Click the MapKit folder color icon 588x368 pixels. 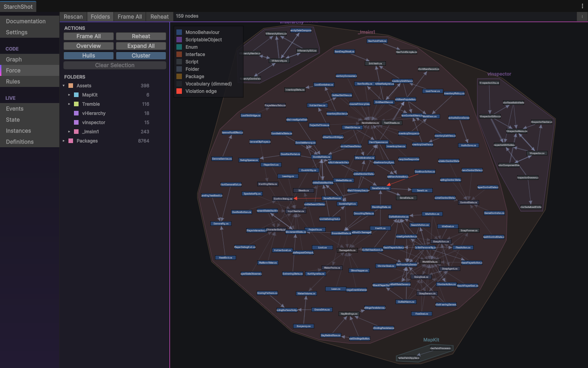tap(76, 95)
